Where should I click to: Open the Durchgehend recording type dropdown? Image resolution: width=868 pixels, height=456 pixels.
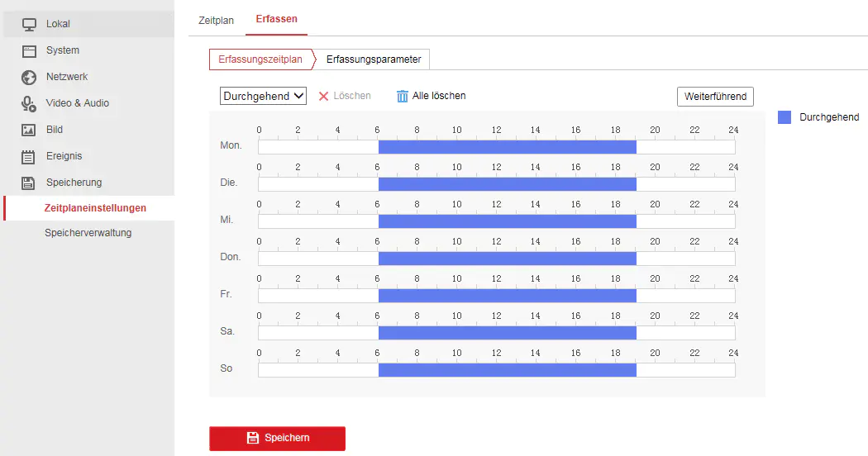point(263,96)
